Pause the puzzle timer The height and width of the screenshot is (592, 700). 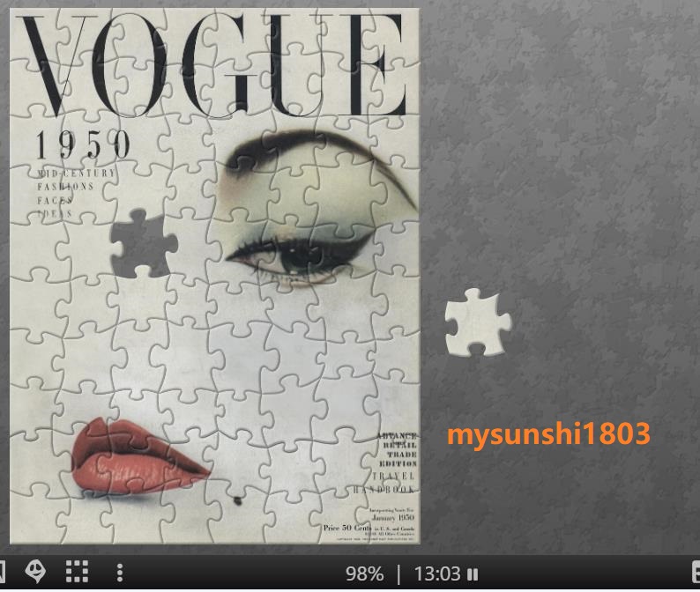(x=473, y=574)
